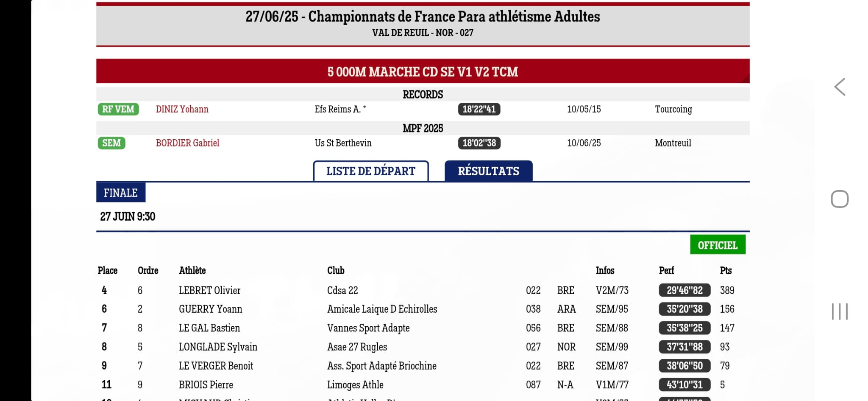Switch to the LISTE DE DÉPART tab
This screenshot has height=401, width=868.
pyautogui.click(x=371, y=171)
